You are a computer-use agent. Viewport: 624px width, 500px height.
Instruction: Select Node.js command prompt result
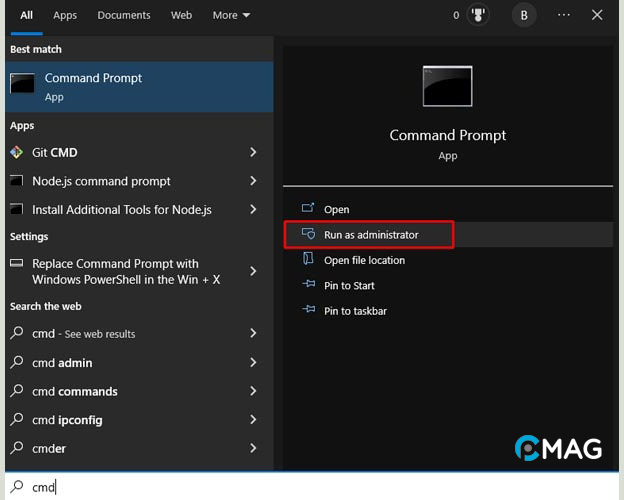tap(139, 181)
